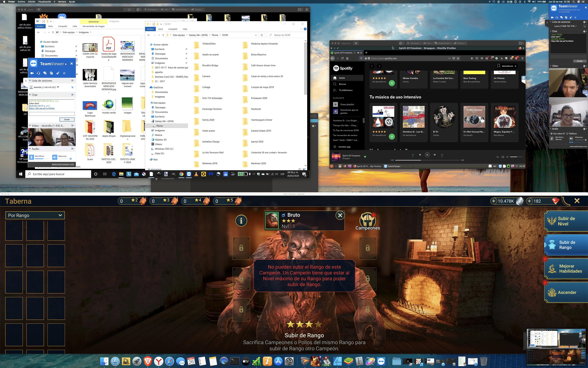The image size is (588, 368).
Task: Reload the Spotify page in Firefox
Action: point(342,58)
